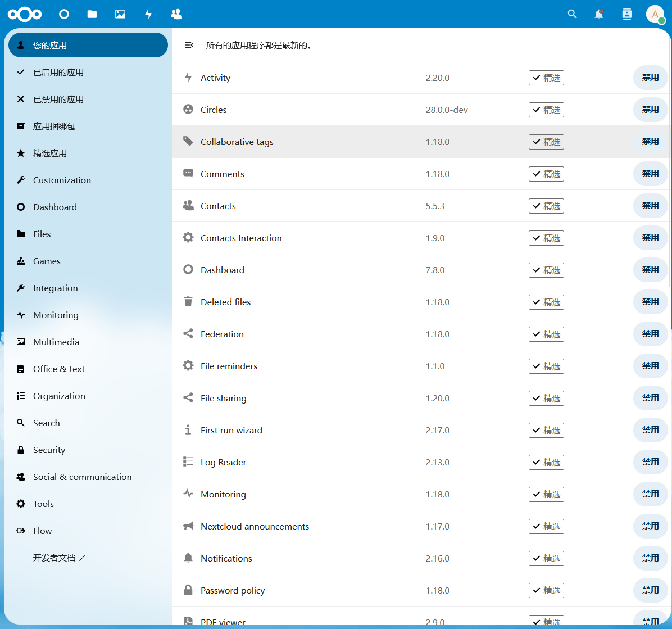The width and height of the screenshot is (672, 629).
Task: Click the First run wizard info icon
Action: [188, 429]
